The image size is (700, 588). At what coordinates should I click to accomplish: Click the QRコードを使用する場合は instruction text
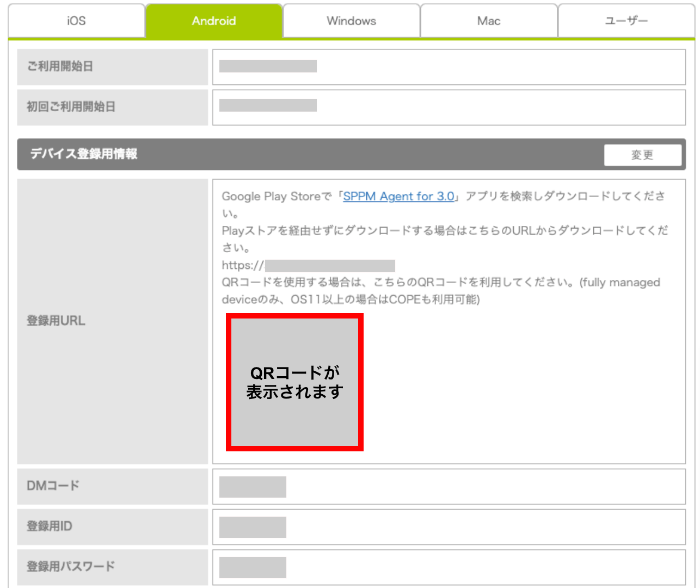(441, 291)
